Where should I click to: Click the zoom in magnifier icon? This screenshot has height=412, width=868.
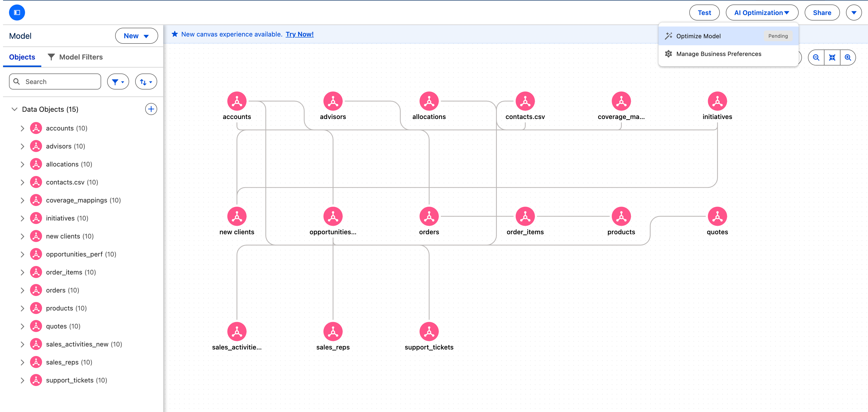pyautogui.click(x=848, y=57)
